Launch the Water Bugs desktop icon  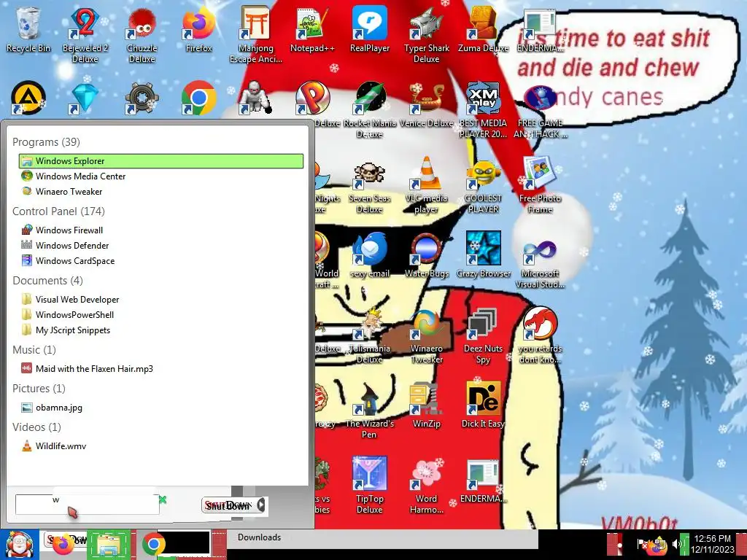pos(426,254)
